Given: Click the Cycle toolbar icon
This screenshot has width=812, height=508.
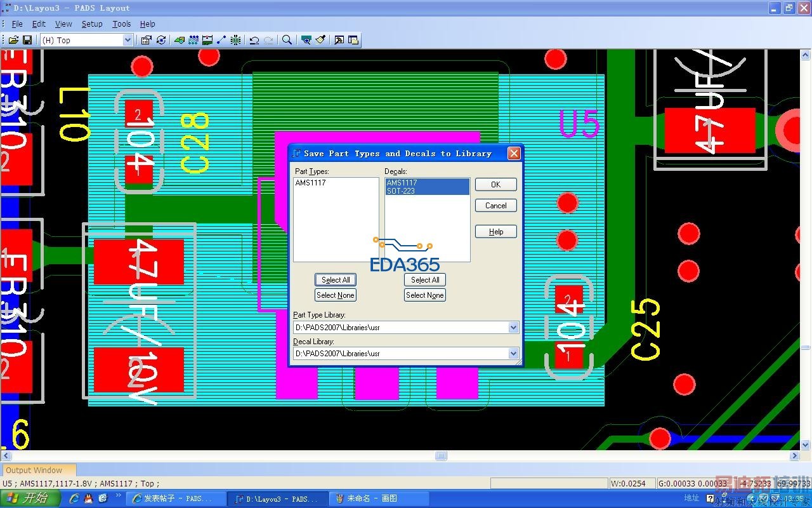Looking at the screenshot, I should pos(161,40).
